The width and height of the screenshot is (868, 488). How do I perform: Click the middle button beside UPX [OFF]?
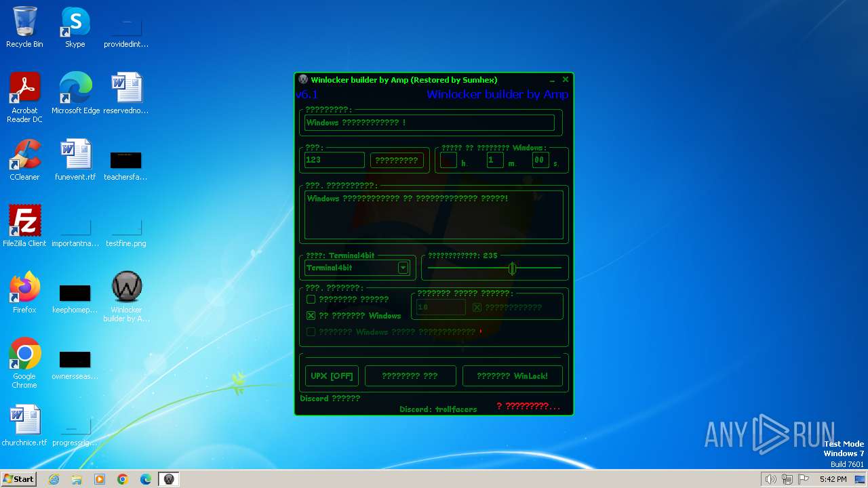(x=410, y=376)
